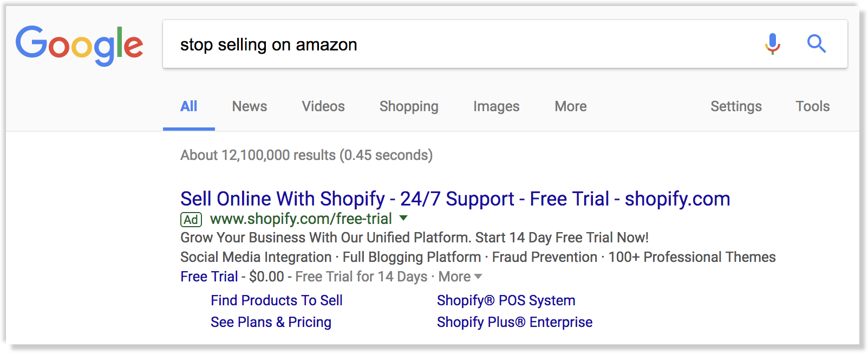The height and width of the screenshot is (353, 868).
Task: Open the ad options dropdown next to shopify.com URL
Action: pyautogui.click(x=404, y=219)
